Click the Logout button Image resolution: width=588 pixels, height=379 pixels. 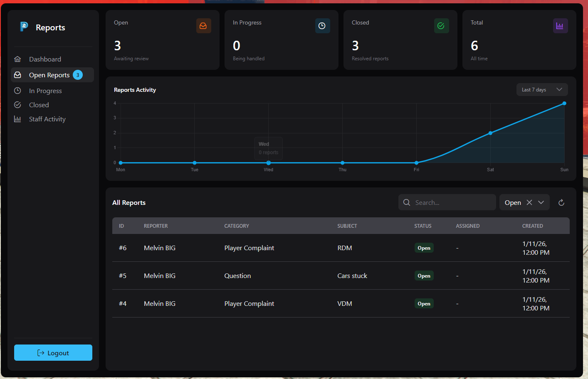(x=53, y=353)
